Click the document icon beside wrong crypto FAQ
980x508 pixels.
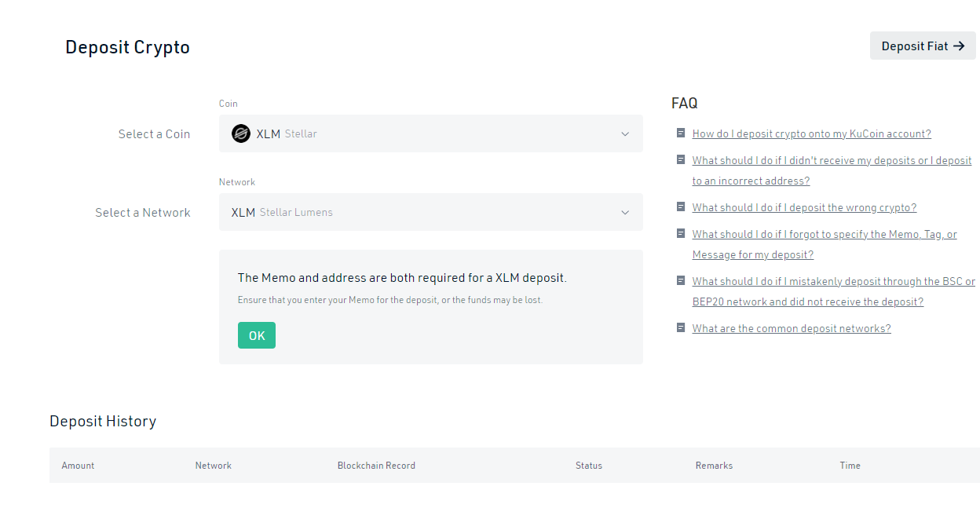(681, 207)
